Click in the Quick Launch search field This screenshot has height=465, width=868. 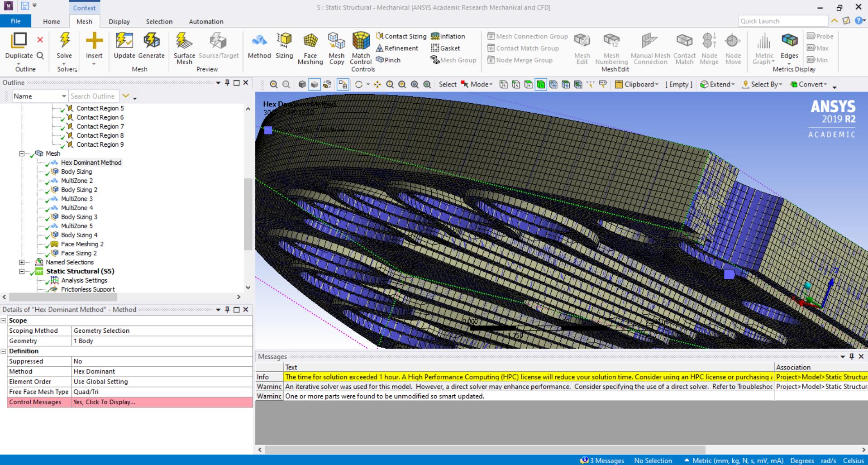pos(783,21)
